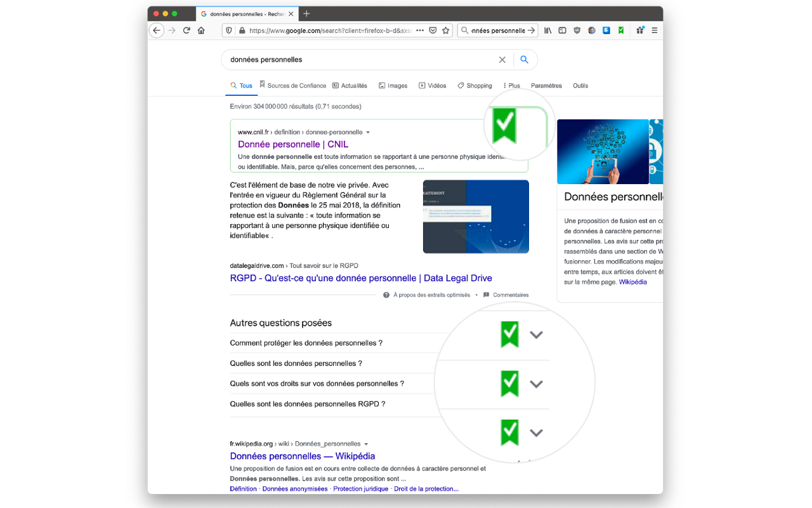Open Données personnelles — Wikipédia result

click(303, 456)
